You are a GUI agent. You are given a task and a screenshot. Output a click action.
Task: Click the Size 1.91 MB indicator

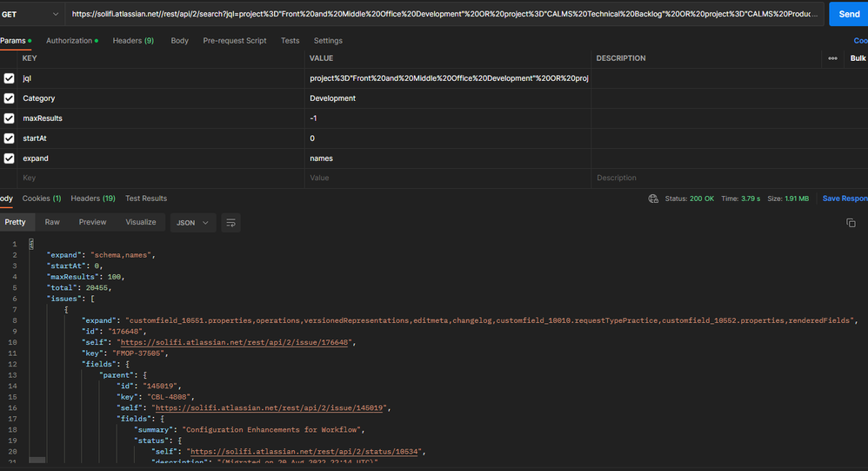point(788,198)
